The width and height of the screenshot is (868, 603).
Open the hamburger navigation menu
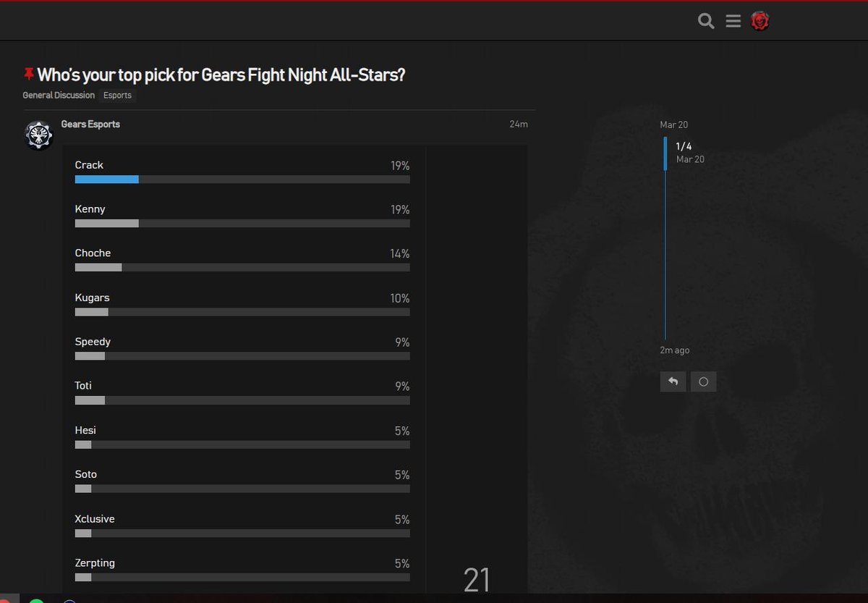pos(733,21)
